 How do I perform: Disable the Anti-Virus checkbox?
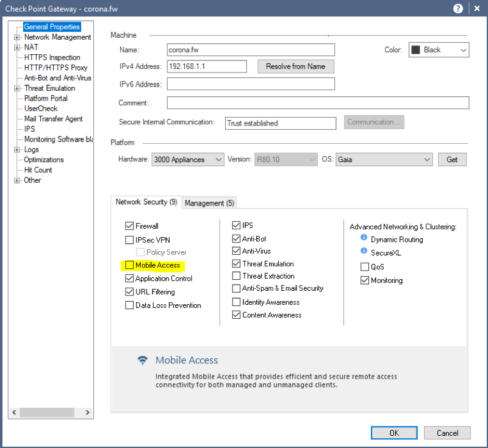coord(236,251)
